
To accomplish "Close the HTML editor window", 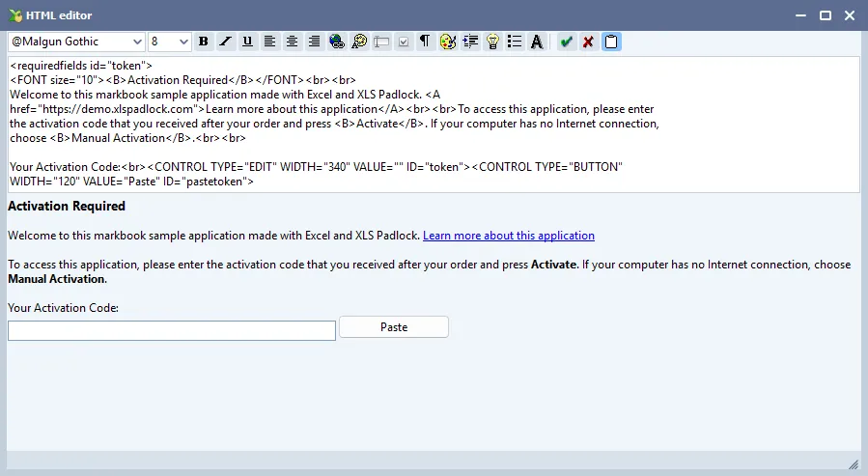I will [850, 15].
